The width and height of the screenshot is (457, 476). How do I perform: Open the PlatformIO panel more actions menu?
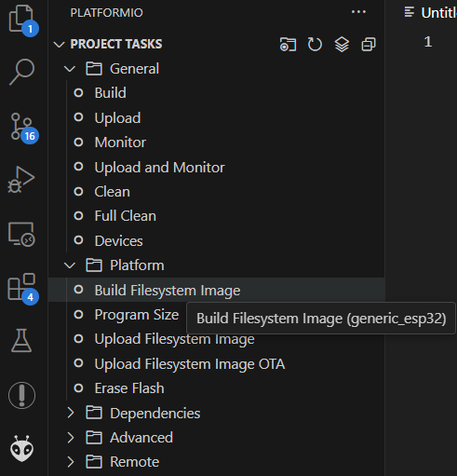[x=358, y=12]
